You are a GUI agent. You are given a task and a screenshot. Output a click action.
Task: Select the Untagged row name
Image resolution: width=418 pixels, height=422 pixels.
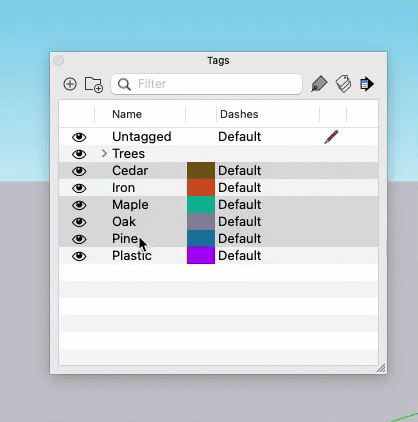click(142, 137)
